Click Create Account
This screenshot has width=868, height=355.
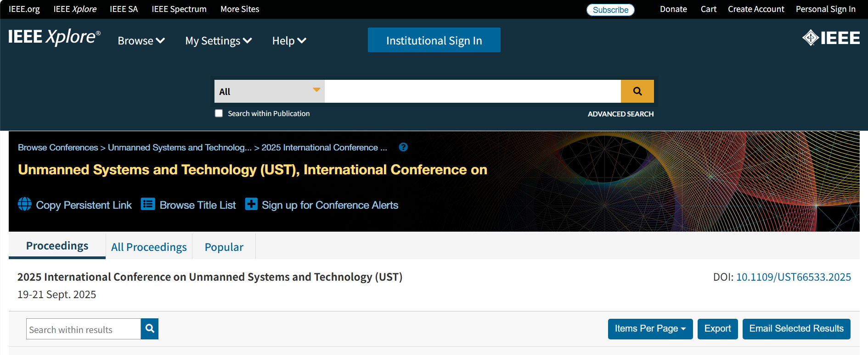click(756, 9)
